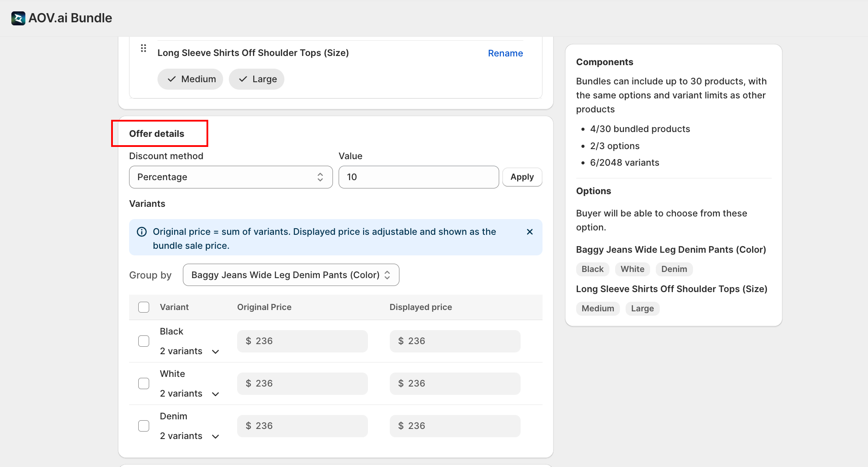
Task: Click the Variants section label
Action: [147, 204]
